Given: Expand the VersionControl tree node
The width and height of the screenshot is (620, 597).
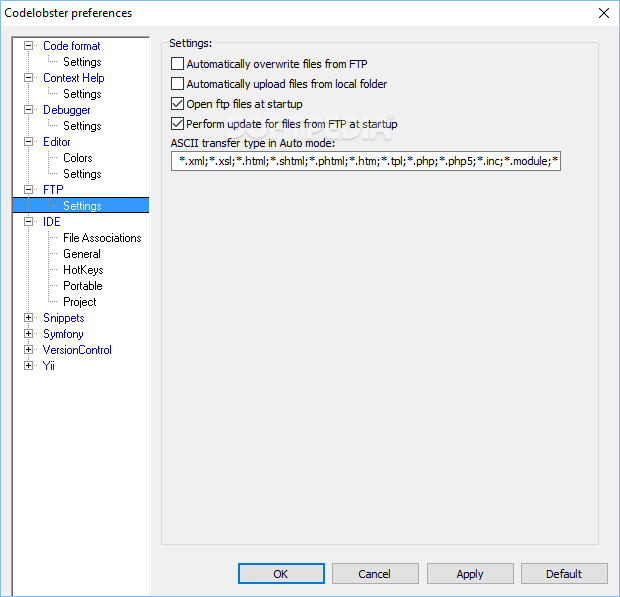Looking at the screenshot, I should tap(28, 350).
